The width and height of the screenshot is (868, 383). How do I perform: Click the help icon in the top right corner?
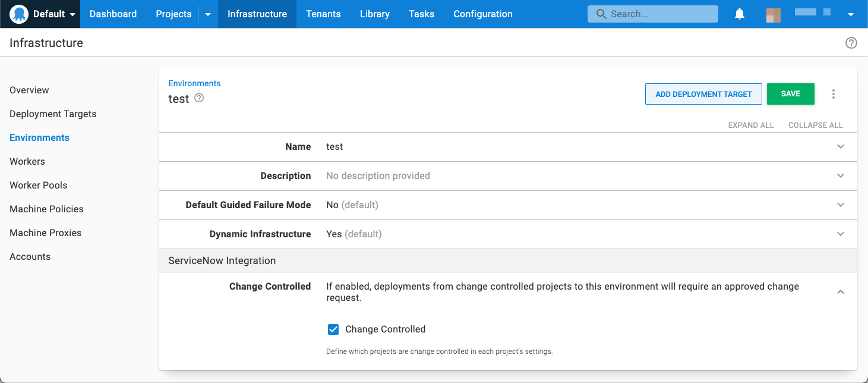click(851, 42)
